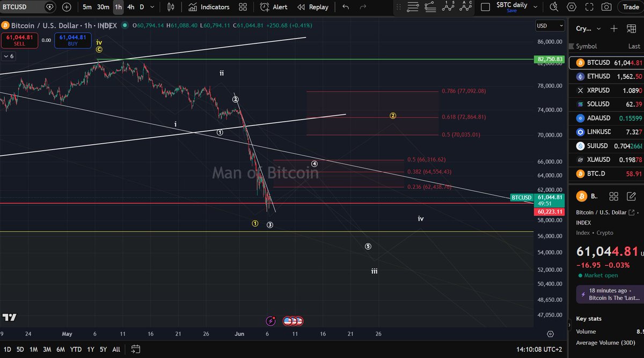The image size is (644, 358).
Task: Sort watchlist by Symbol column
Action: coord(586,46)
